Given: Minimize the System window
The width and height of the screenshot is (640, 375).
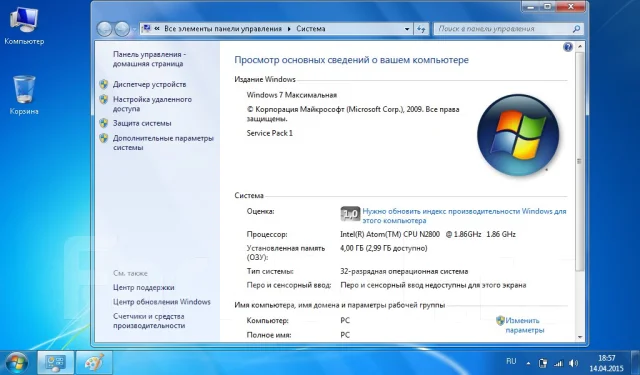Looking at the screenshot, I should (531, 7).
